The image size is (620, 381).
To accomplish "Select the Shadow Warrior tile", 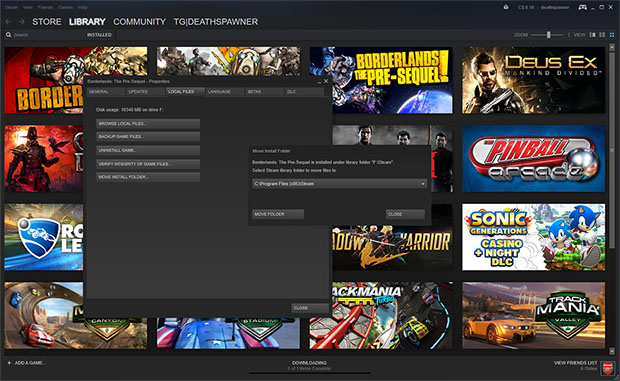I will click(x=392, y=249).
